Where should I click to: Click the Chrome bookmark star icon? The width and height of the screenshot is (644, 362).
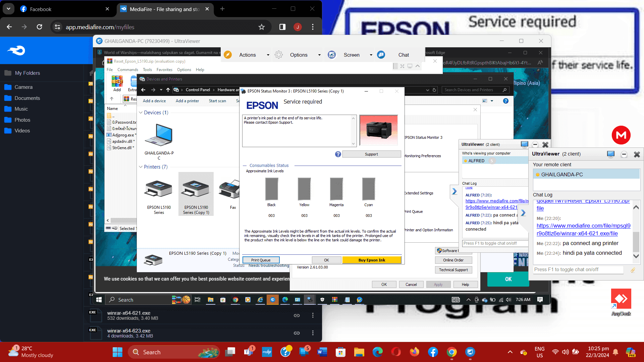262,27
